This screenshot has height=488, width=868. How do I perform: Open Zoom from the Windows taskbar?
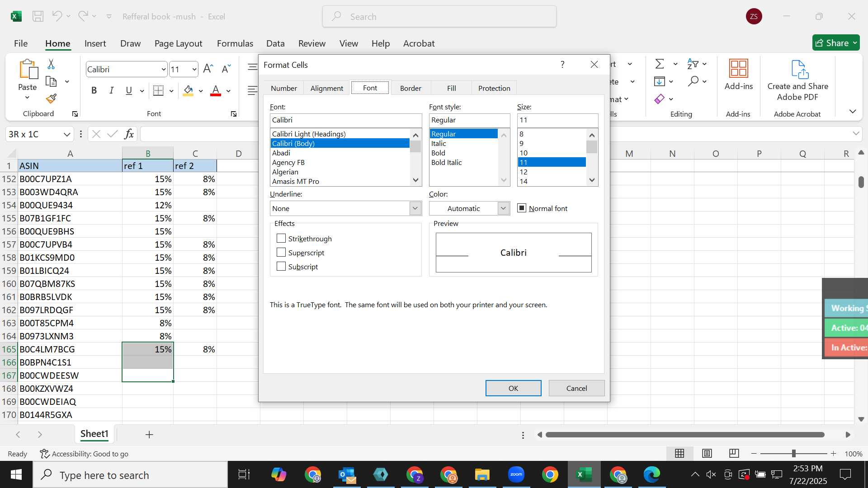click(516, 475)
